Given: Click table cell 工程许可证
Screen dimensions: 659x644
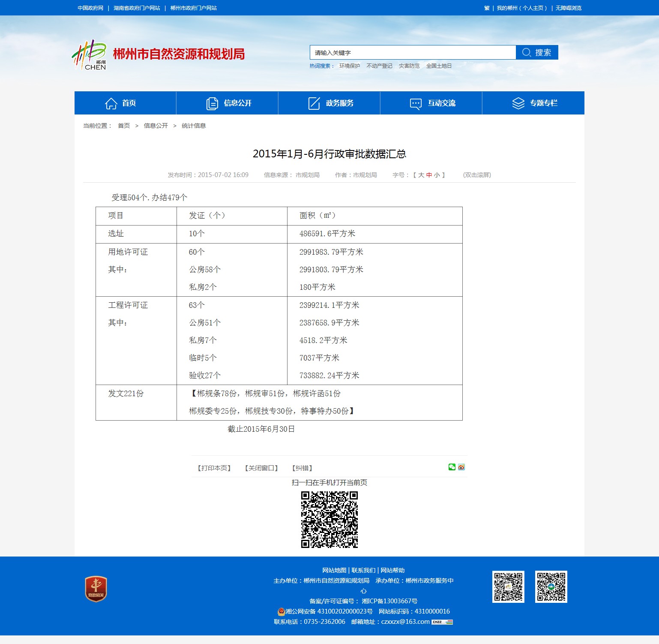Looking at the screenshot, I should tap(128, 305).
